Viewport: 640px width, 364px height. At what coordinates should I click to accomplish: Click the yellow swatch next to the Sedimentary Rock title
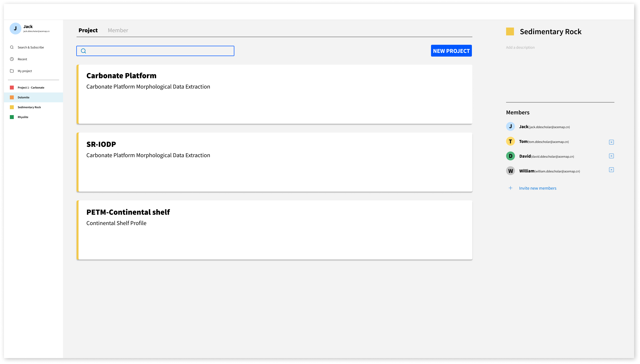(x=510, y=31)
